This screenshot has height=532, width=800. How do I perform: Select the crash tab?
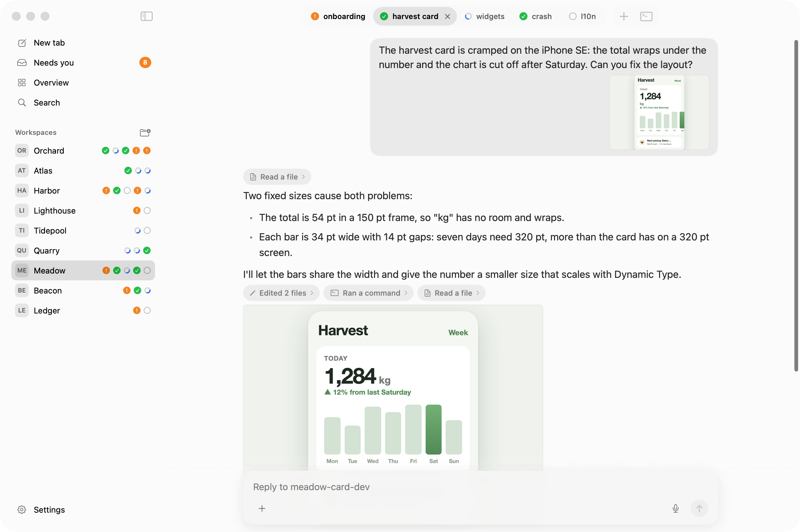(536, 16)
